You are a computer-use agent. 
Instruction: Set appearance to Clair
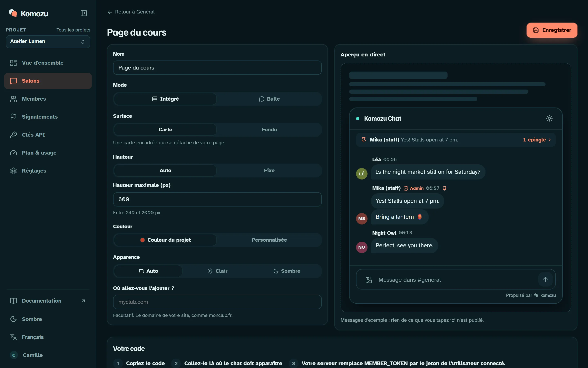[x=217, y=271]
